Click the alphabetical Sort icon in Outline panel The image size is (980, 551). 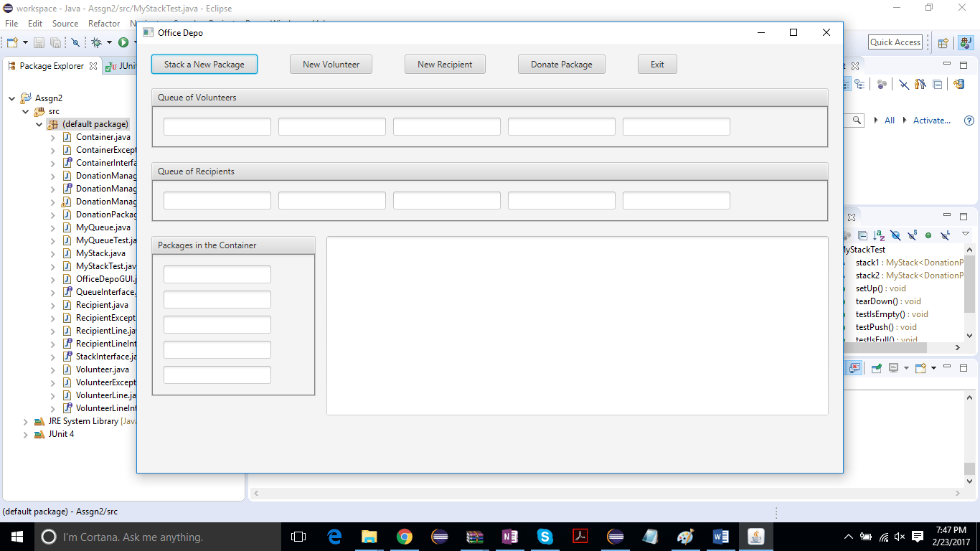(x=880, y=235)
